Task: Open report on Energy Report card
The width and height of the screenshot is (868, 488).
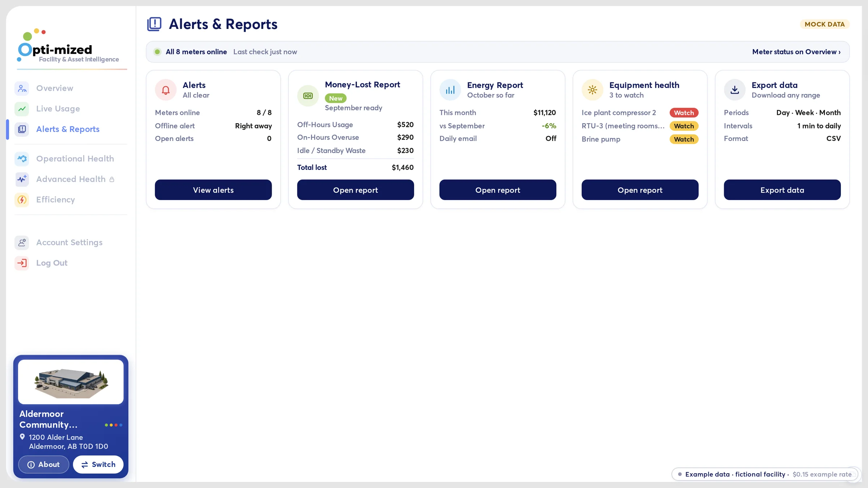Action: click(498, 190)
